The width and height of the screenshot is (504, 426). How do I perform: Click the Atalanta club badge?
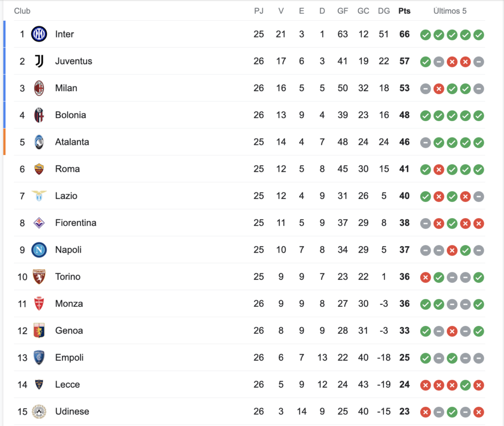click(39, 142)
